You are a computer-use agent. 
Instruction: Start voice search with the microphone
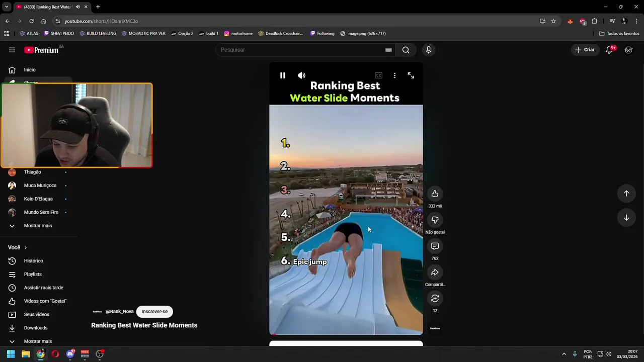[x=429, y=50]
